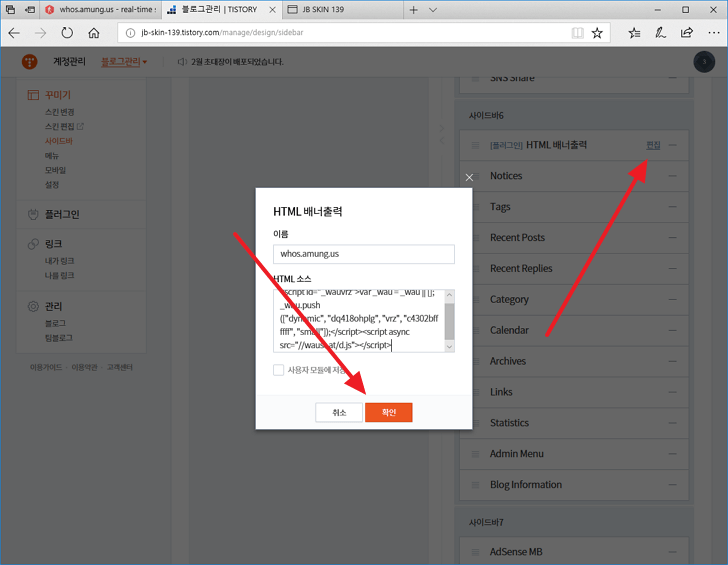Close the 블로그관리 TISTORY tab
Image resolution: width=728 pixels, height=565 pixels.
273,10
